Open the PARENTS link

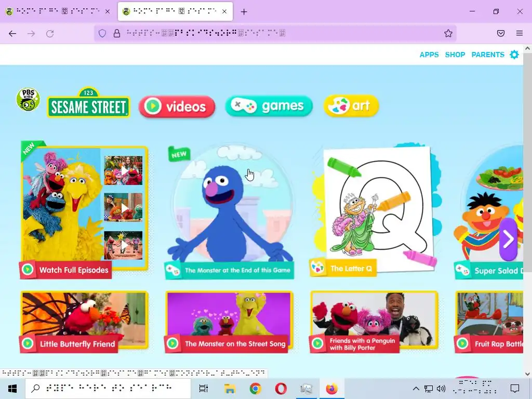487,55
